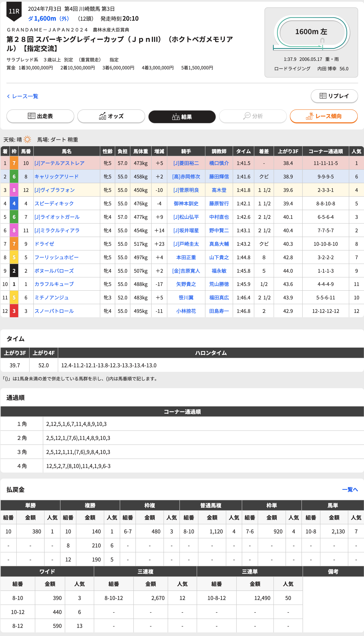This screenshot has width=364, height=636.
Task: Open horse カラフルキューブ
Action: pos(54,284)
